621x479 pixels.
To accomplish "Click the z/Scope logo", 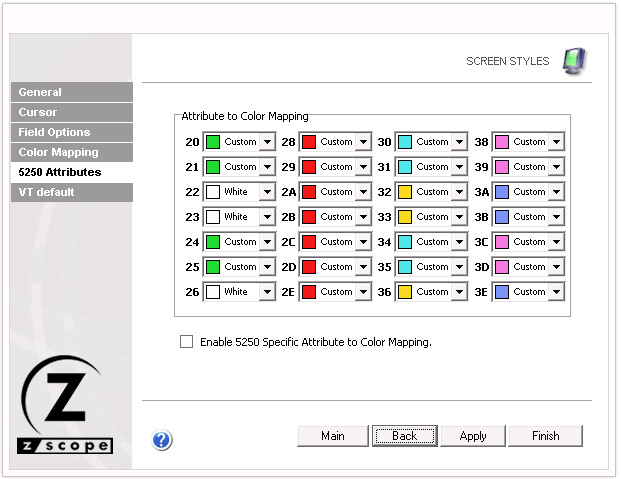I will click(65, 405).
